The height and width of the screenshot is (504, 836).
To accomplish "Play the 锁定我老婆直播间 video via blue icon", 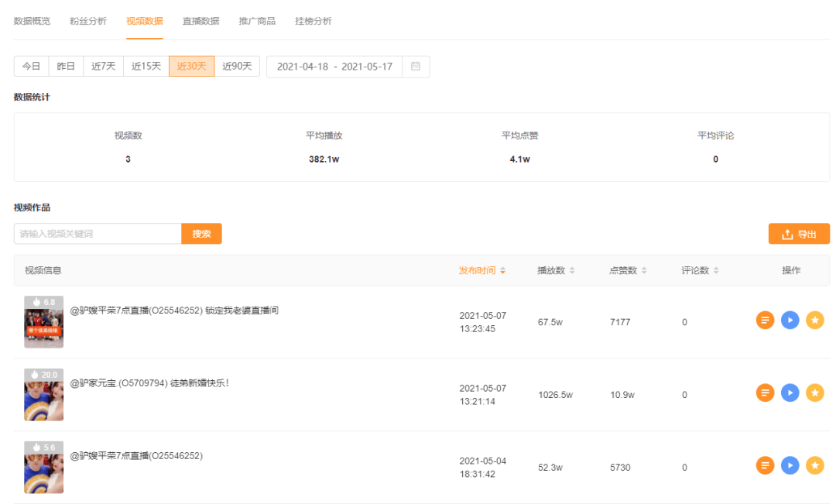I will coord(790,320).
